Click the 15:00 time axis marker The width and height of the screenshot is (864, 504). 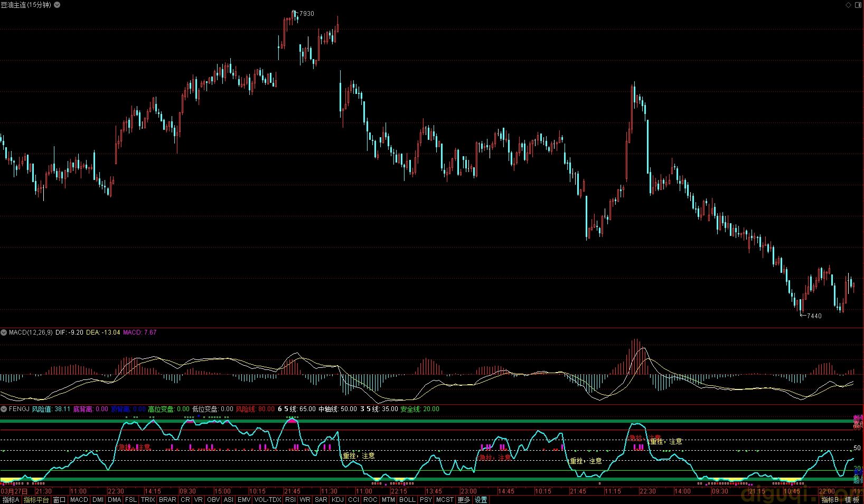click(222, 491)
